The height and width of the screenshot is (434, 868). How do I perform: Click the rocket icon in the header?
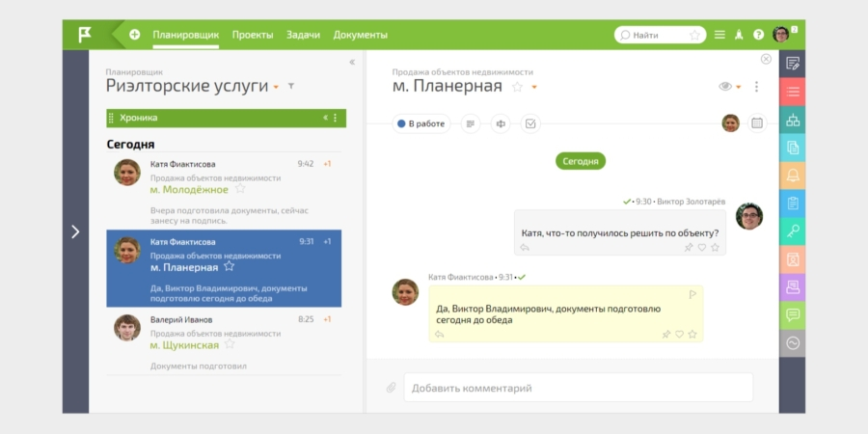click(x=739, y=35)
